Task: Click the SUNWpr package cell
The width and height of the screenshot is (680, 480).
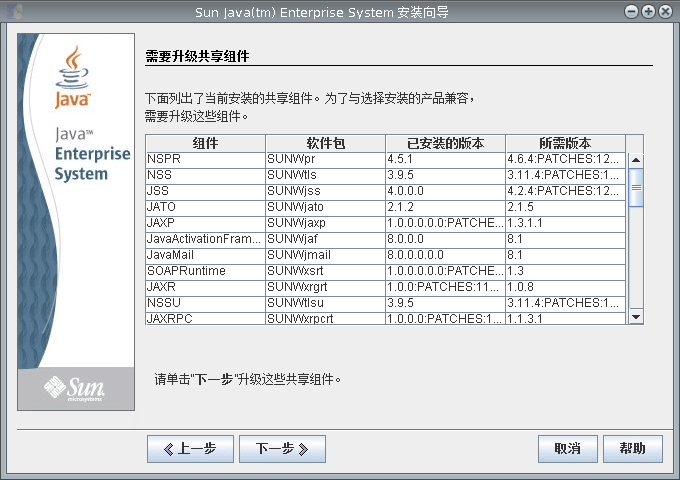Action: 326,159
